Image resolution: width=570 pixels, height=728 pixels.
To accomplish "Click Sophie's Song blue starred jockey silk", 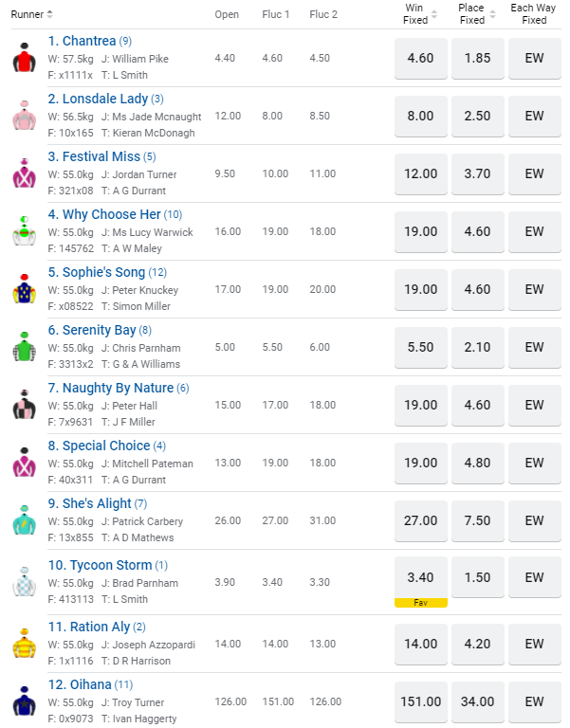I will pyautogui.click(x=24, y=289).
